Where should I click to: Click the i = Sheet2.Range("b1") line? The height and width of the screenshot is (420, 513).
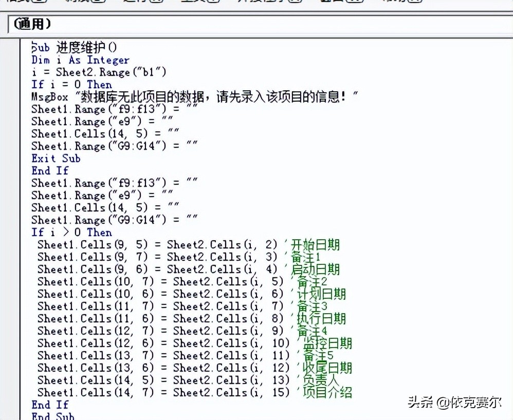point(99,72)
